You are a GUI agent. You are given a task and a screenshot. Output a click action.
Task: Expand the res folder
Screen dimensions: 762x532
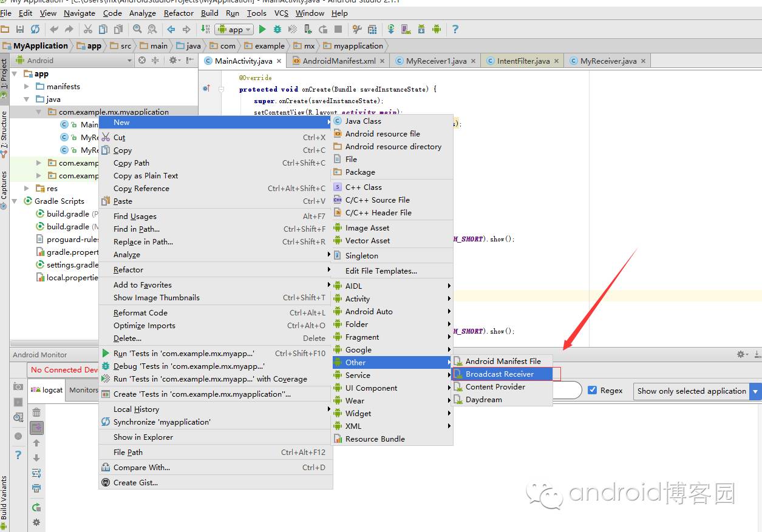tap(27, 188)
